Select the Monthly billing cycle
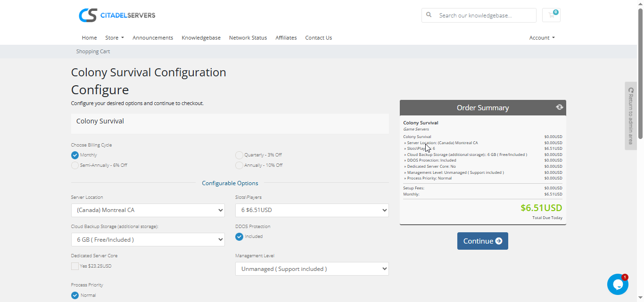 coord(75,155)
